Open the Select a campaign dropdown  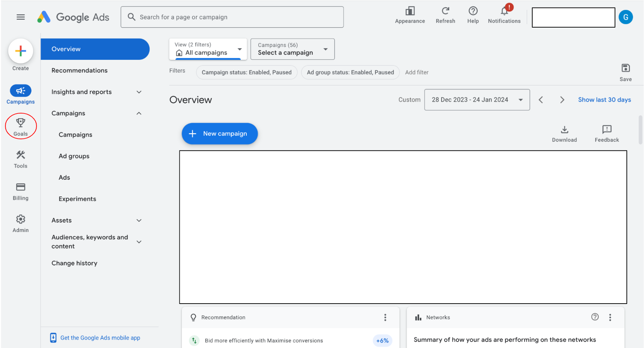[x=292, y=49]
